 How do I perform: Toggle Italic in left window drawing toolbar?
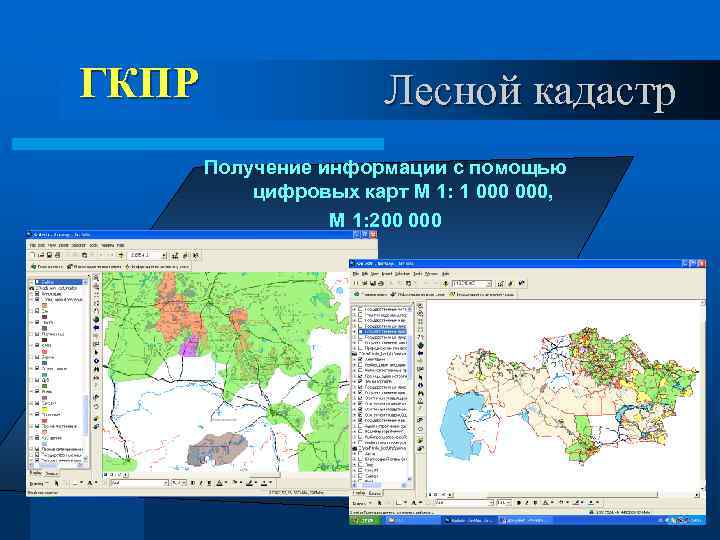(x=201, y=483)
